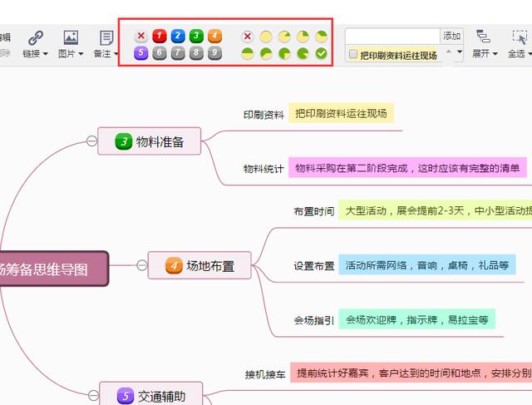The width and height of the screenshot is (532, 405).
Task: Select the pink 物料统计 note box
Action: click(407, 168)
